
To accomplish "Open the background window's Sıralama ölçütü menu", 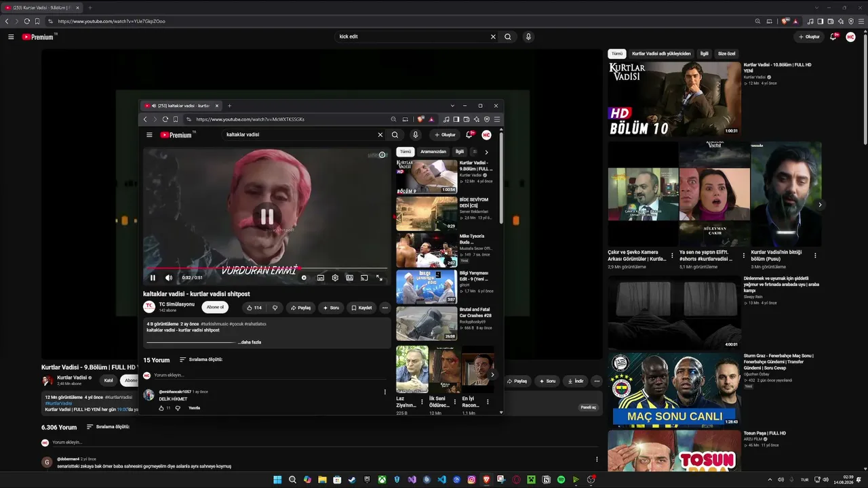I will [107, 427].
